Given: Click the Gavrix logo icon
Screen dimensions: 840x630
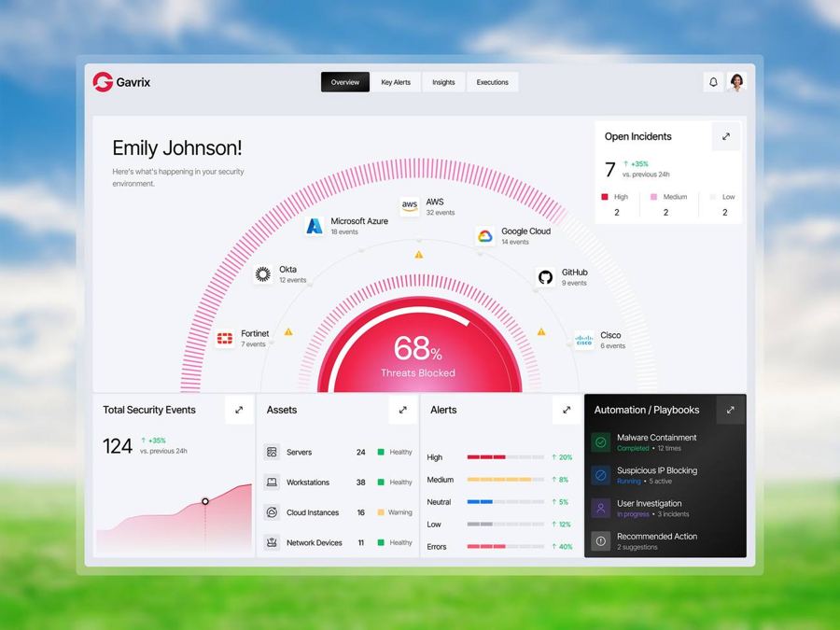Looking at the screenshot, I should coord(103,82).
